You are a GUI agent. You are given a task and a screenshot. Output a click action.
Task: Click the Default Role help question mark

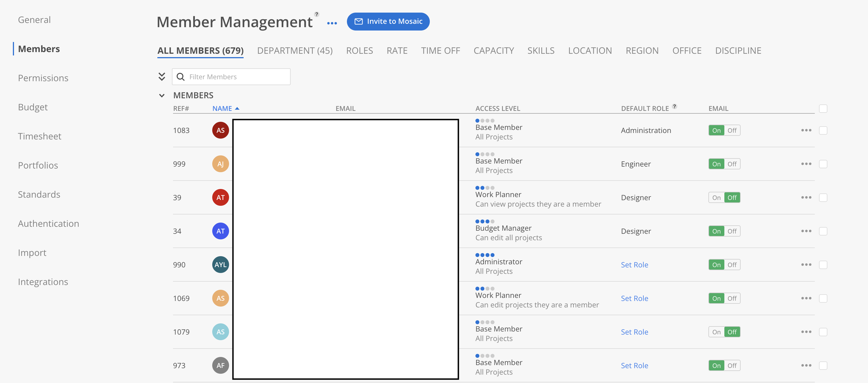[674, 106]
